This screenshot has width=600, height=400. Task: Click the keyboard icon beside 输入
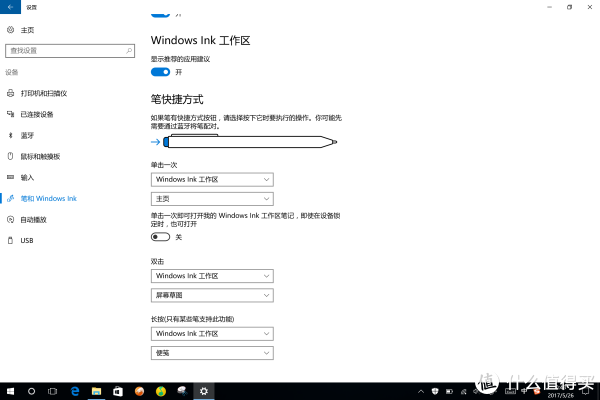(11, 177)
